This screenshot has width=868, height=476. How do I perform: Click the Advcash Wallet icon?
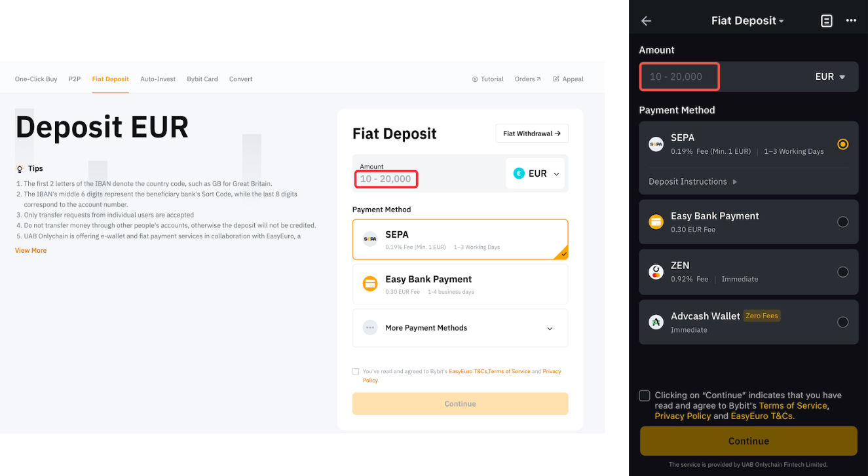tap(656, 321)
